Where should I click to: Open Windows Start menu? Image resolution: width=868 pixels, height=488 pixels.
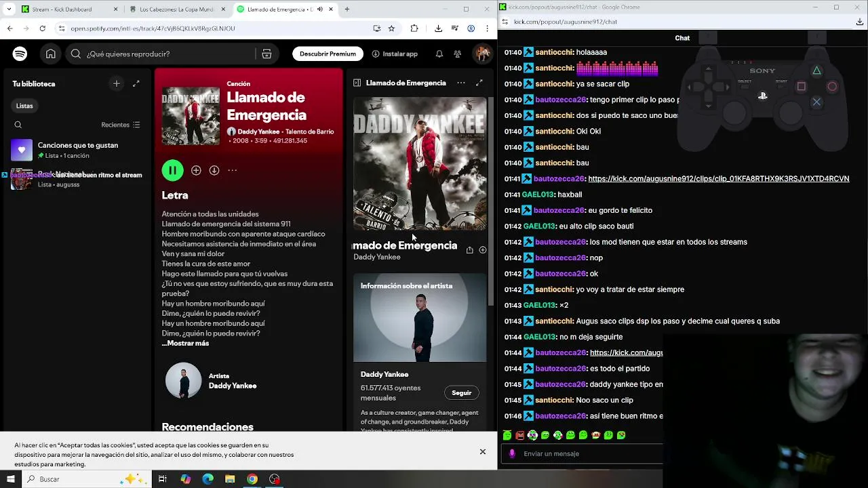[x=10, y=479]
